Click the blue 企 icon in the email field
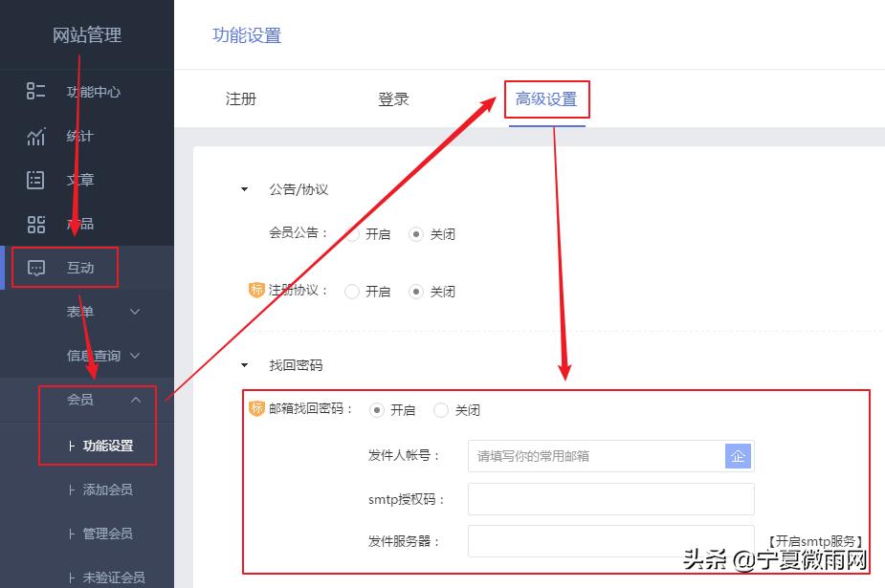Viewport: 885px width, 588px height. [x=739, y=456]
